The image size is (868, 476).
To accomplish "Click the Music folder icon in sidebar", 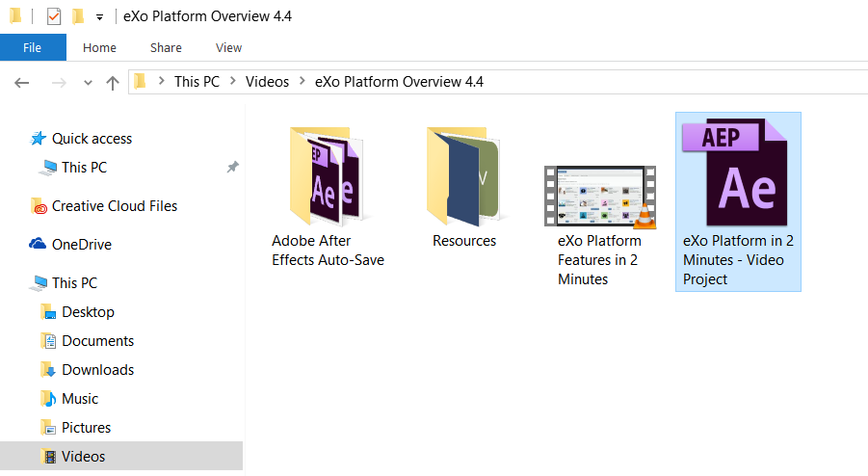I will click(48, 399).
